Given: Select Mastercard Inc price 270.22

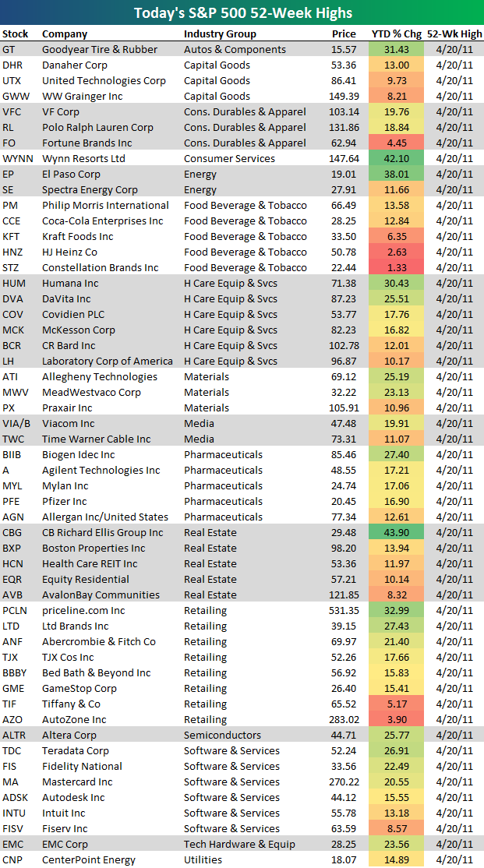Looking at the screenshot, I should (x=344, y=782).
